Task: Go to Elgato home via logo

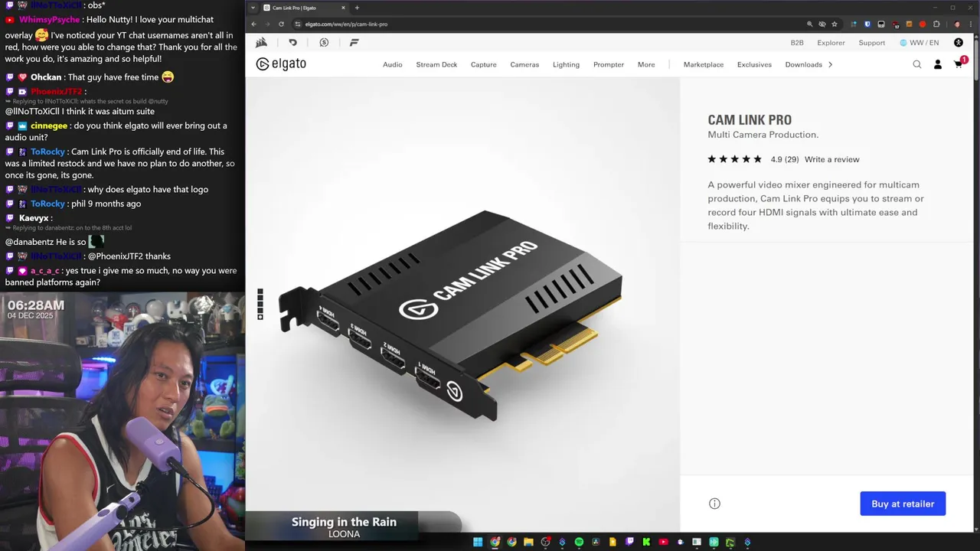Action: point(281,64)
